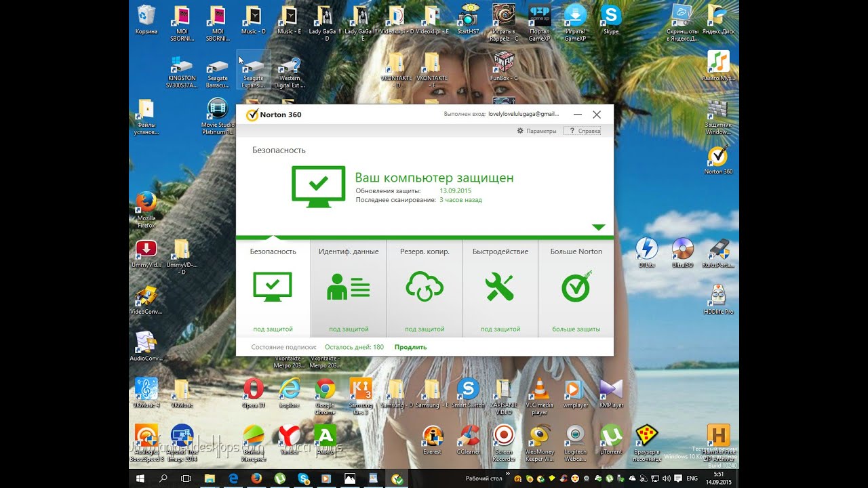This screenshot has width=868, height=488.
Task: Open the '3 часов назад' scan link
Action: pos(460,200)
